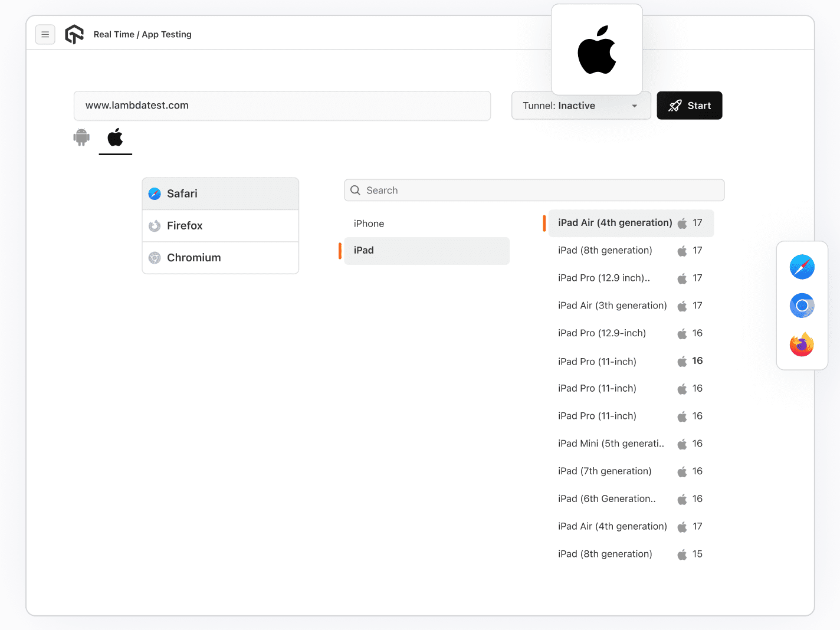Select the Safari browser option
The image size is (840, 630).
pos(220,193)
